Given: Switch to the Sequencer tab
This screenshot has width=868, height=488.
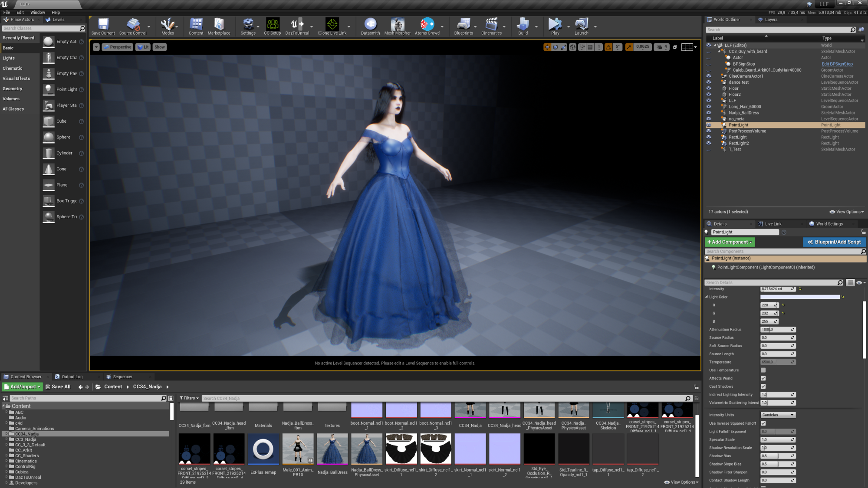Looking at the screenshot, I should click(x=122, y=377).
